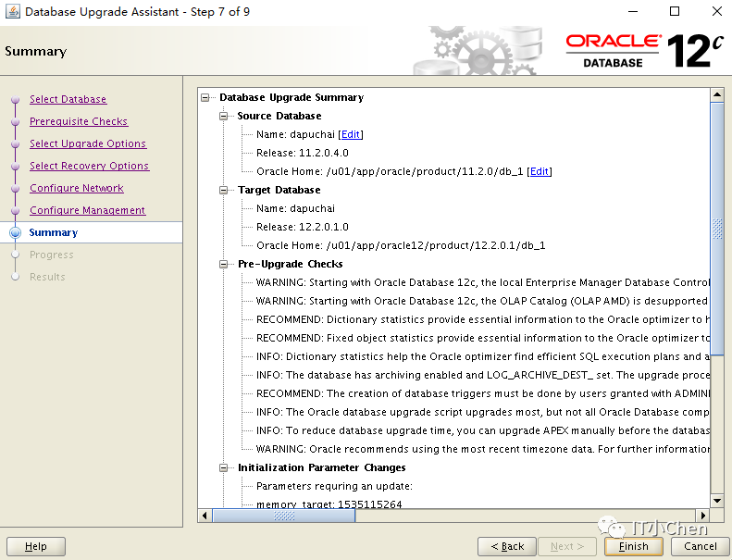Click Edit link next to source database name
Image resolution: width=732 pixels, height=560 pixels.
(351, 134)
